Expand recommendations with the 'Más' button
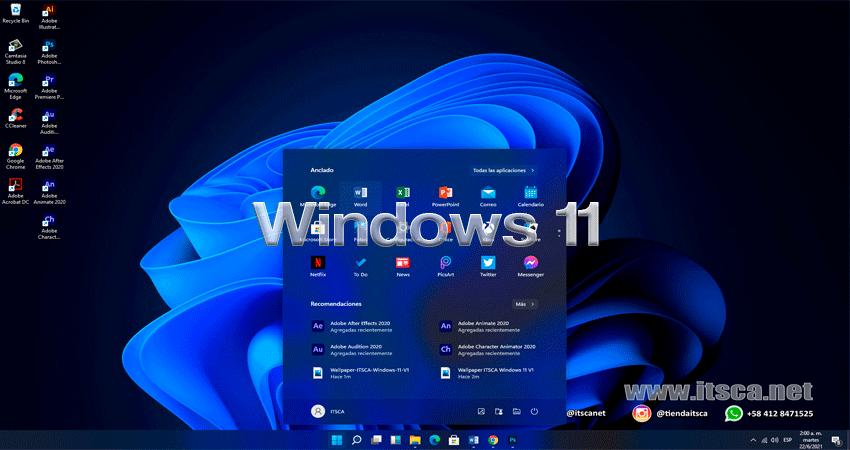This screenshot has width=850, height=450. (x=525, y=303)
